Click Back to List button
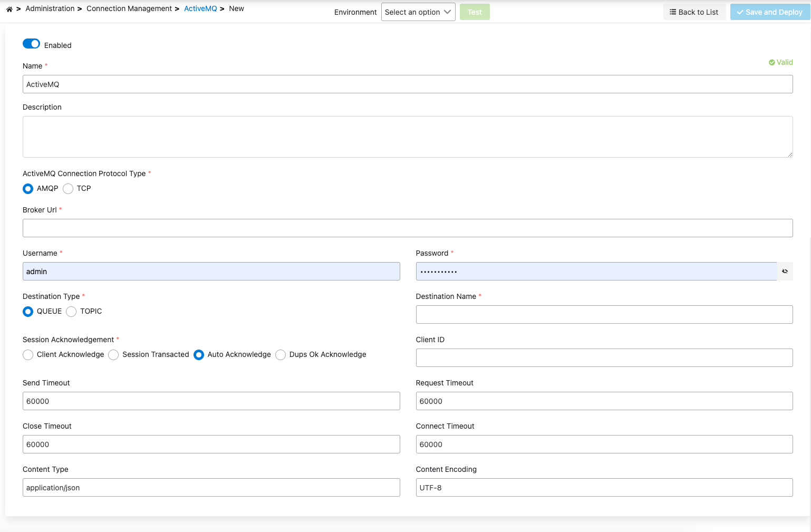Screen dimensions: 811x532 click(694, 12)
